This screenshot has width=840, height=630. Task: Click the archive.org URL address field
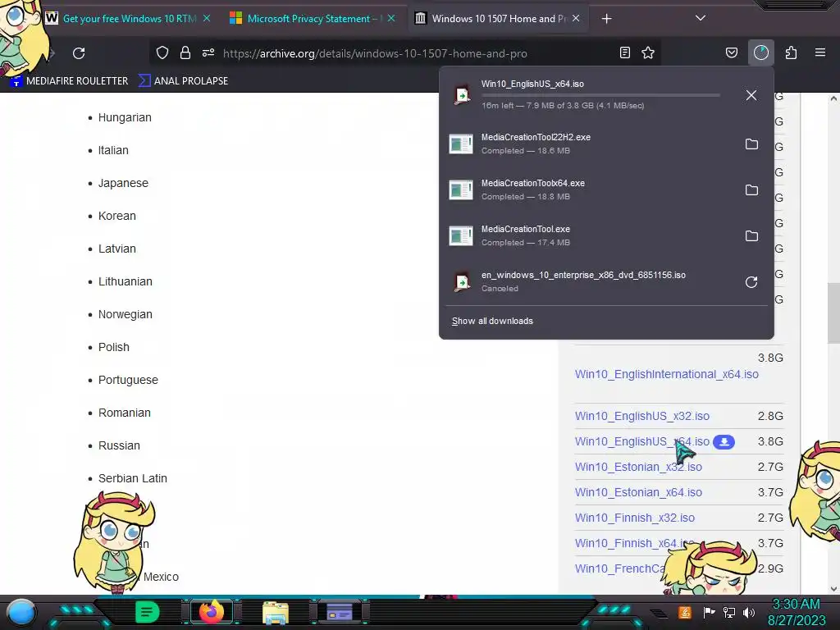click(375, 53)
